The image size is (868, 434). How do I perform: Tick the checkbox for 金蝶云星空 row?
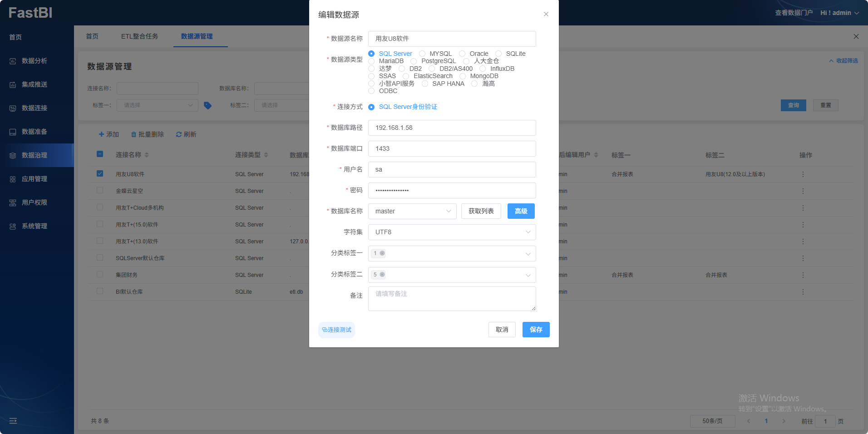pyautogui.click(x=100, y=191)
